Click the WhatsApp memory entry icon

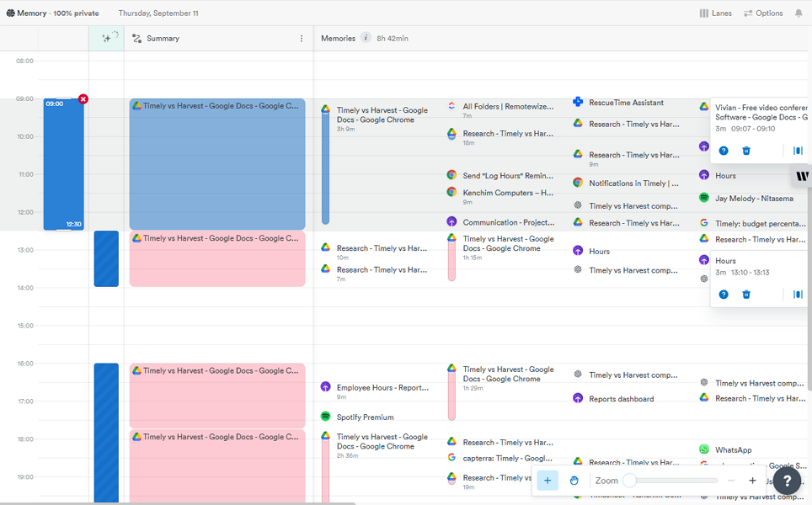click(x=703, y=449)
